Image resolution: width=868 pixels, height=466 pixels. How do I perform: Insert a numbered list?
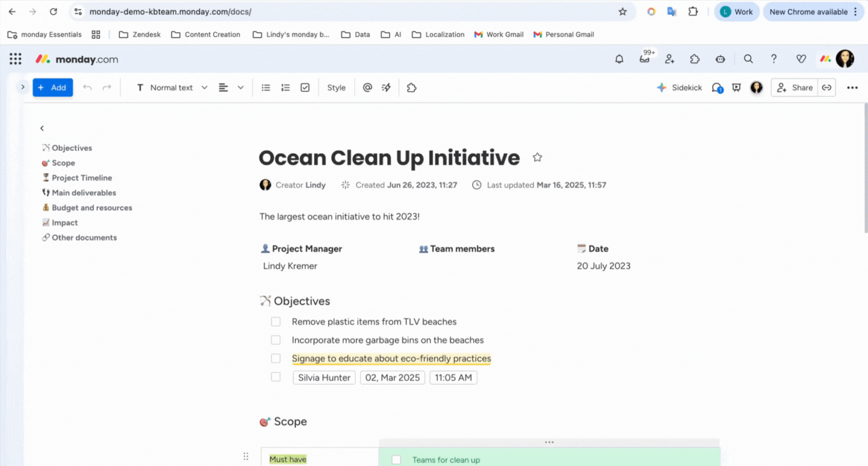click(x=285, y=88)
